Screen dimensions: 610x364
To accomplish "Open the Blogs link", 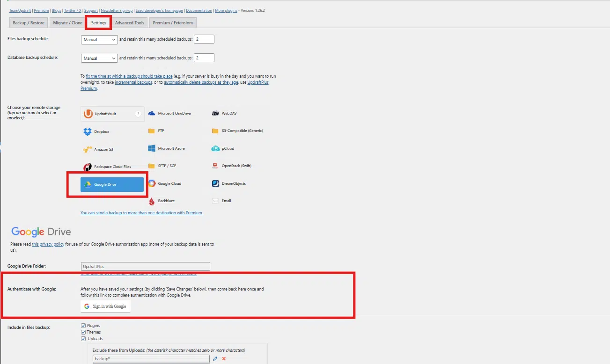I will tap(57, 10).
